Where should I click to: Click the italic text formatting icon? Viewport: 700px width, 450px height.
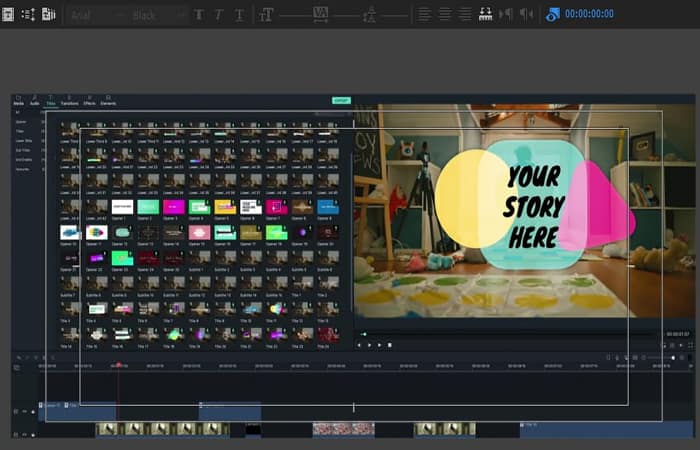(x=219, y=15)
